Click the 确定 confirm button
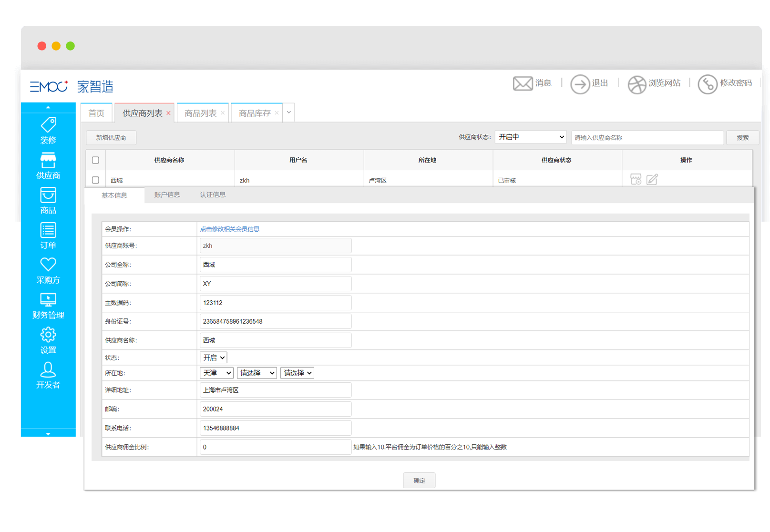The width and height of the screenshot is (770, 532). pos(419,481)
